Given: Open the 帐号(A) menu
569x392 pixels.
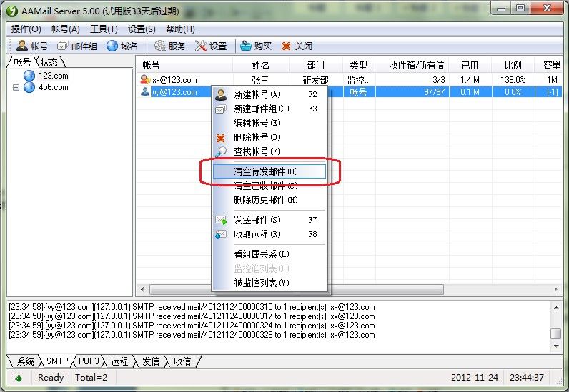Looking at the screenshot, I should coord(66,29).
